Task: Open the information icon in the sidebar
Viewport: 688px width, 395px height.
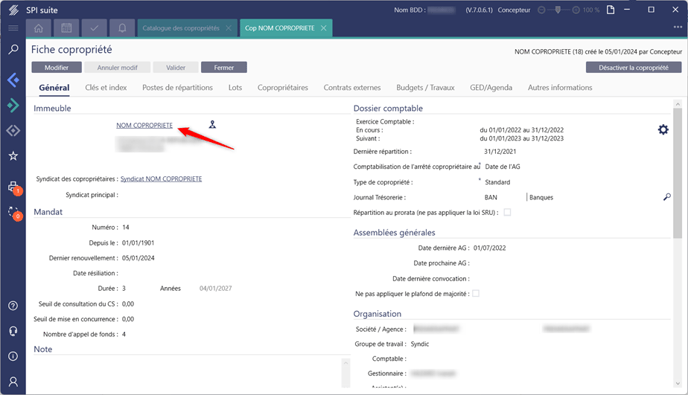Action: pyautogui.click(x=13, y=356)
